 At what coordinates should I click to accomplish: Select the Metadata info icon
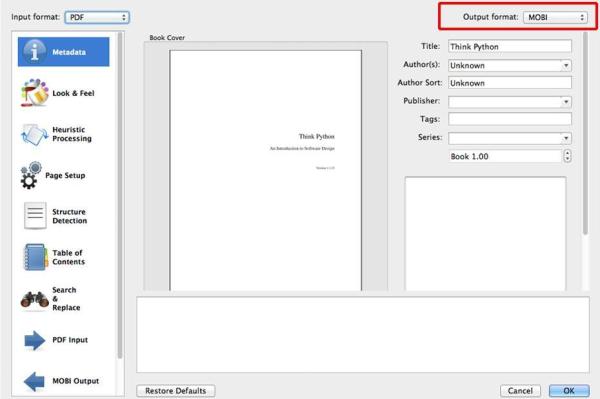point(34,51)
